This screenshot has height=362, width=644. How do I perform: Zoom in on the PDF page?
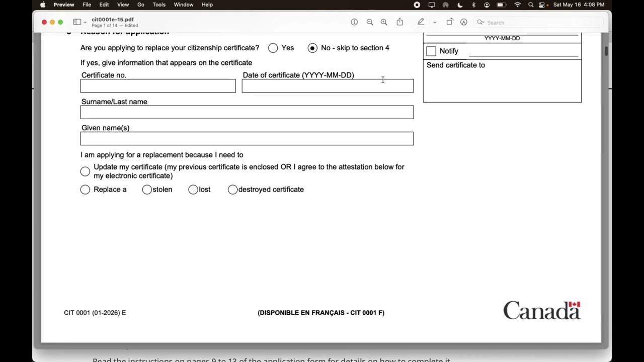point(384,22)
